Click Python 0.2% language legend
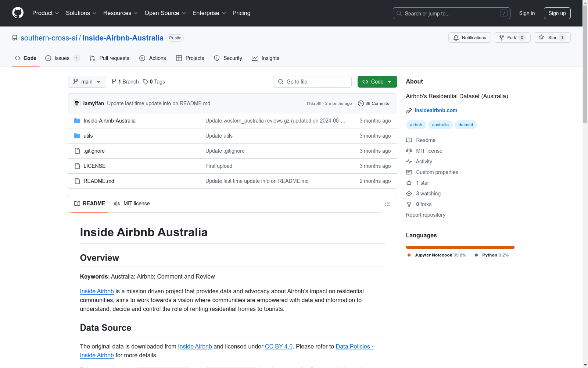This screenshot has height=368, width=588. 492,255
